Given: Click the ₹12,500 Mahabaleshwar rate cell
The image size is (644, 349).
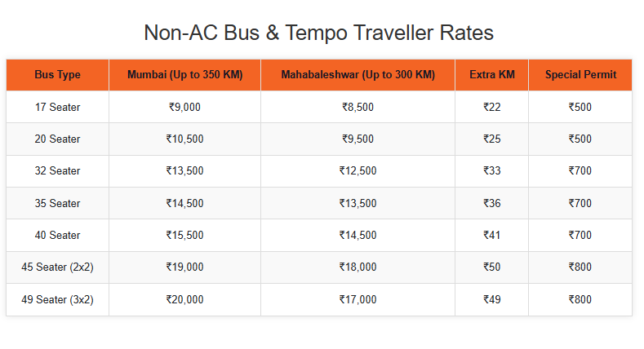Looking at the screenshot, I should click(x=358, y=171).
